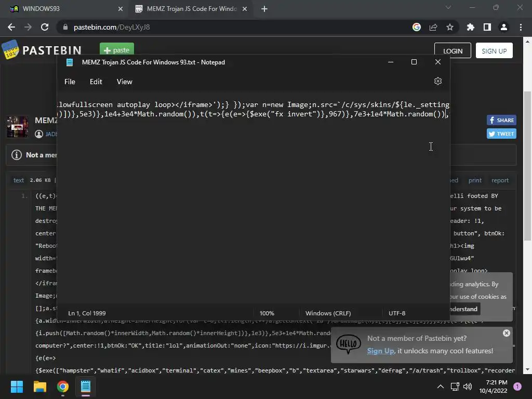Viewport: 532px width, 399px height.
Task: Click the author user icon beside JADE
Action: click(x=39, y=134)
